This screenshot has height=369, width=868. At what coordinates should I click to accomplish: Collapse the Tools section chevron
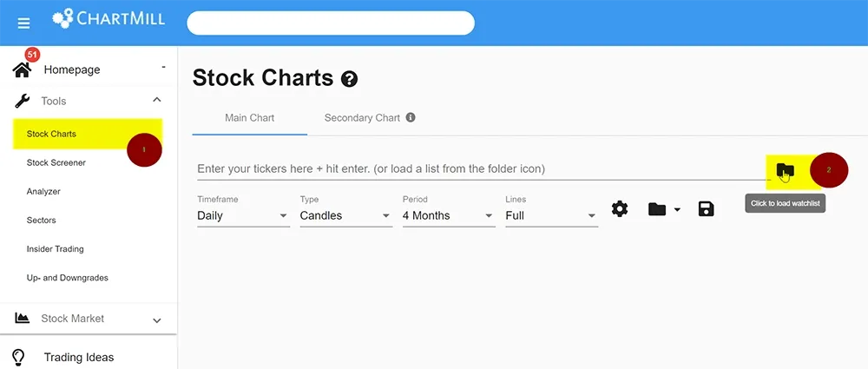[x=156, y=101]
